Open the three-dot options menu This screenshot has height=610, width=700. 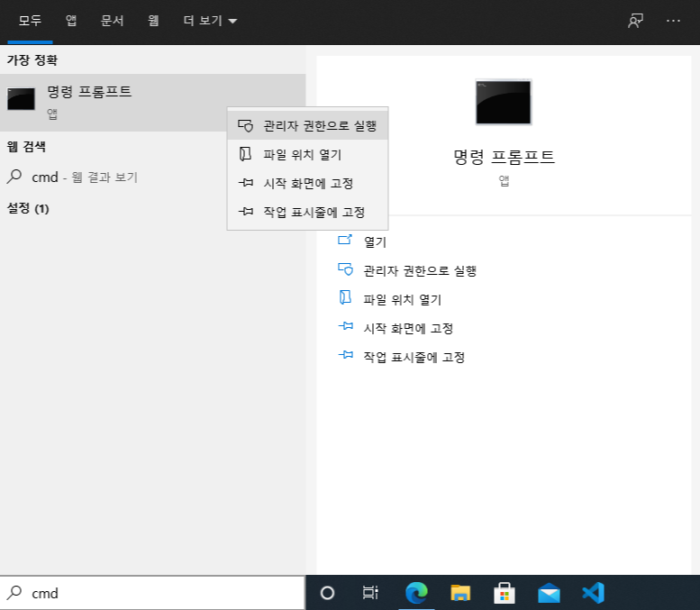tap(673, 21)
